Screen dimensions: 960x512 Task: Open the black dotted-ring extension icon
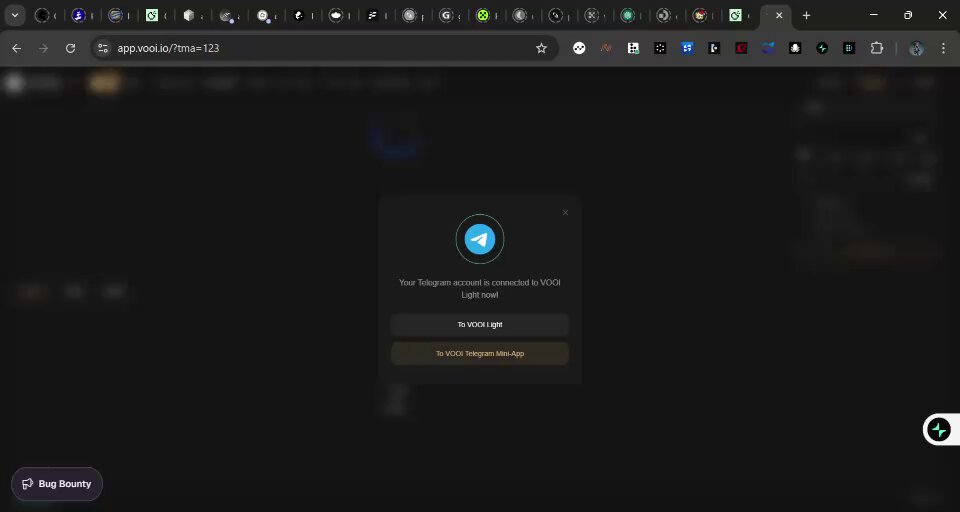[660, 48]
